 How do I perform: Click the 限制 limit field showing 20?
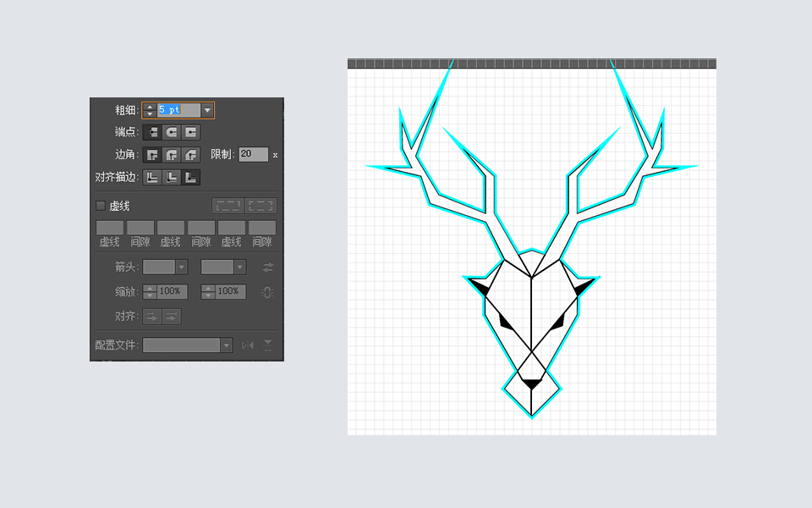point(253,154)
